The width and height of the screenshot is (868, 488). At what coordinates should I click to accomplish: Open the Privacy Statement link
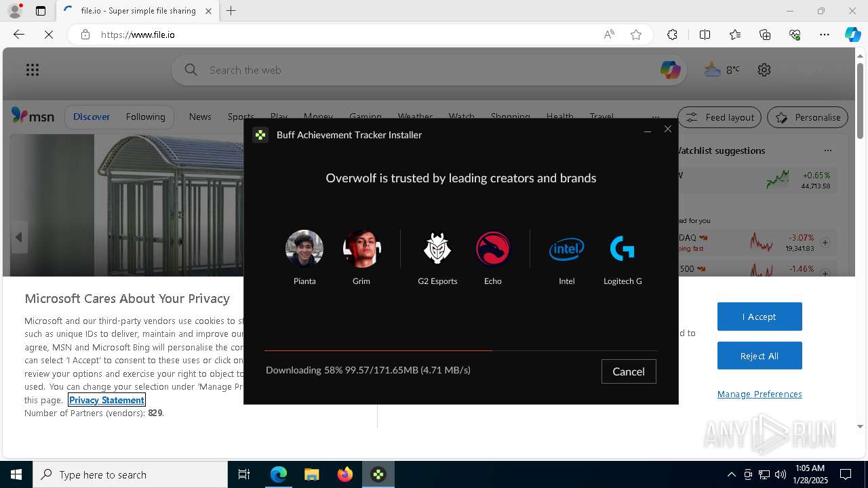106,400
